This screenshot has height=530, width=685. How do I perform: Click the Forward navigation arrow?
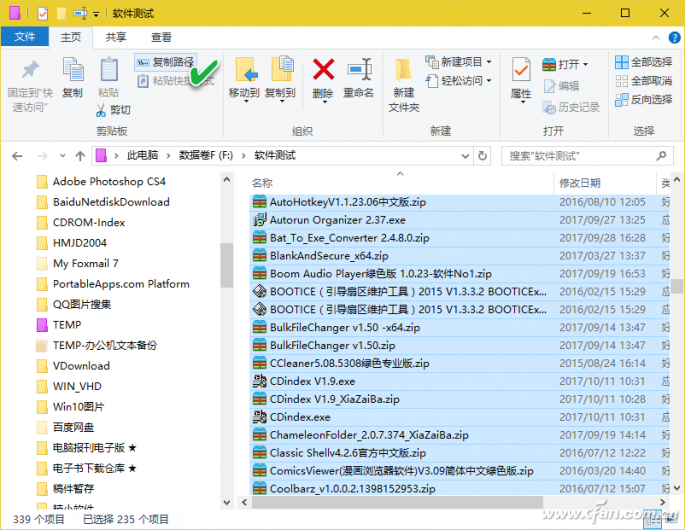click(42, 156)
